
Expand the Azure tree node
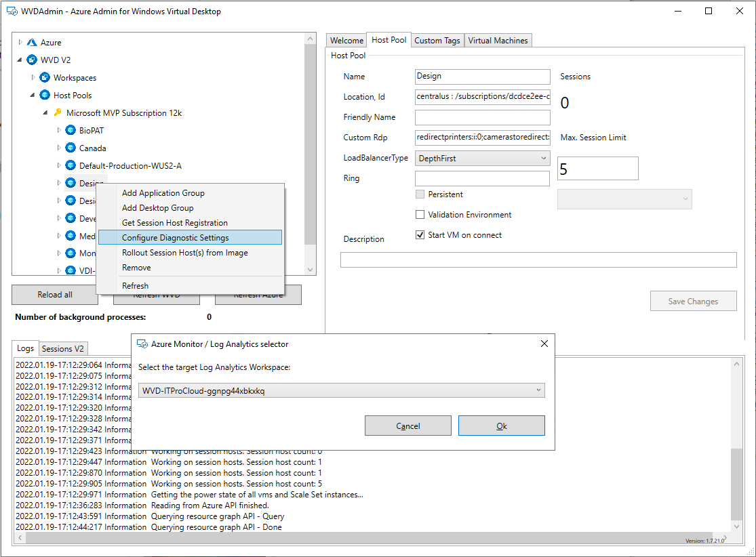click(x=20, y=43)
